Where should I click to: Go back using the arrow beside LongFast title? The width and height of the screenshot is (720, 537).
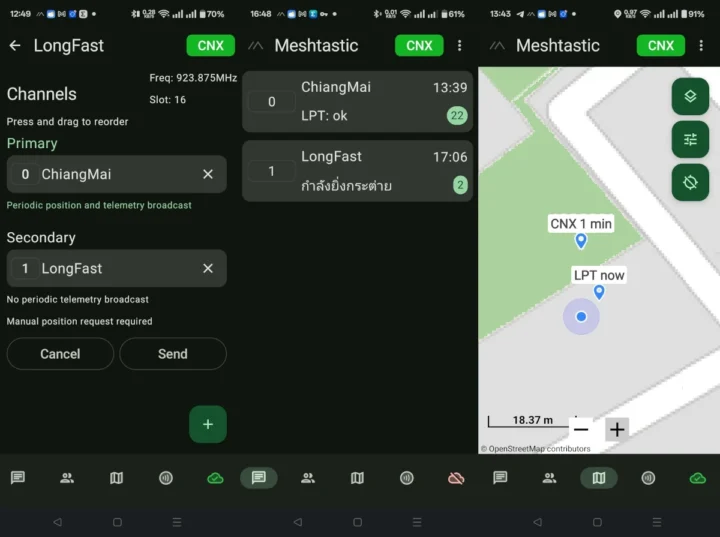[15, 45]
